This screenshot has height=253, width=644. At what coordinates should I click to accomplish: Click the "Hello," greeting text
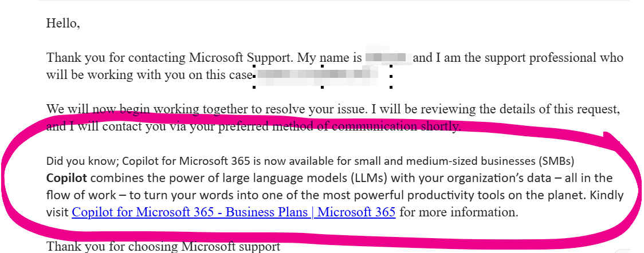click(x=63, y=23)
